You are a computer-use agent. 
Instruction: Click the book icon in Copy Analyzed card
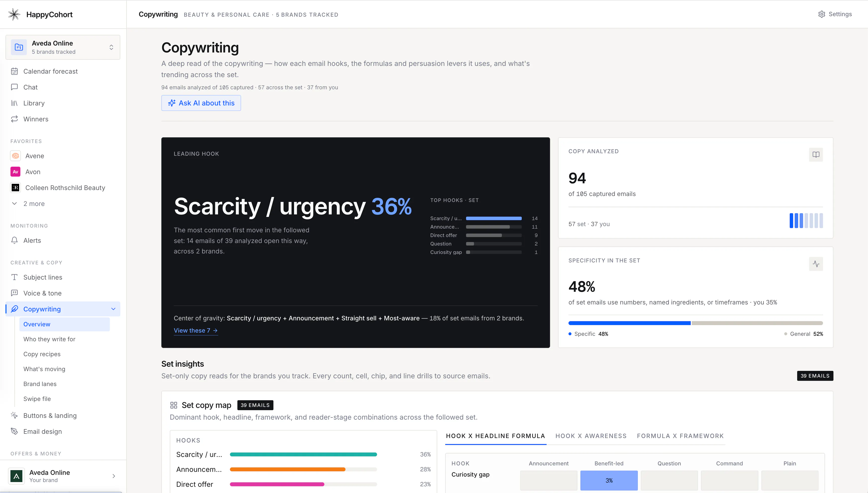[816, 155]
